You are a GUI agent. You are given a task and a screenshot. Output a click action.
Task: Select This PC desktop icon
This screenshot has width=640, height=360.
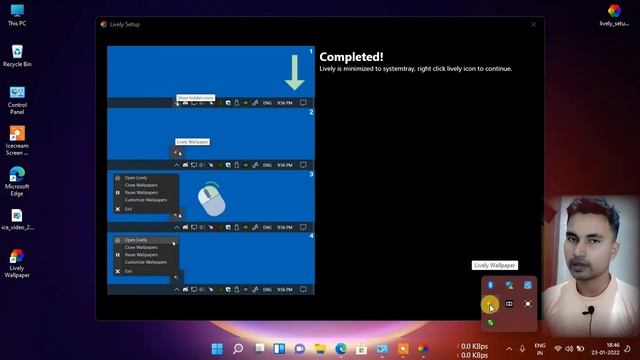tap(17, 15)
